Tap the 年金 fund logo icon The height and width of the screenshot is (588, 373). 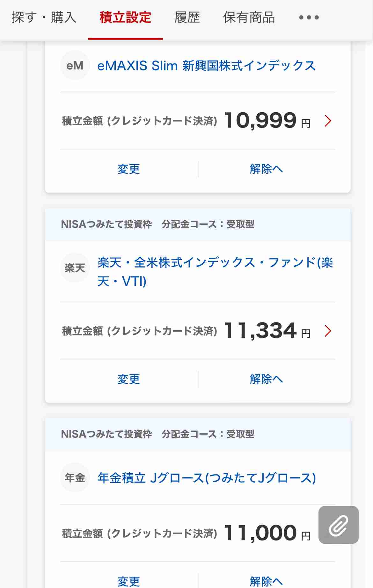click(x=75, y=478)
